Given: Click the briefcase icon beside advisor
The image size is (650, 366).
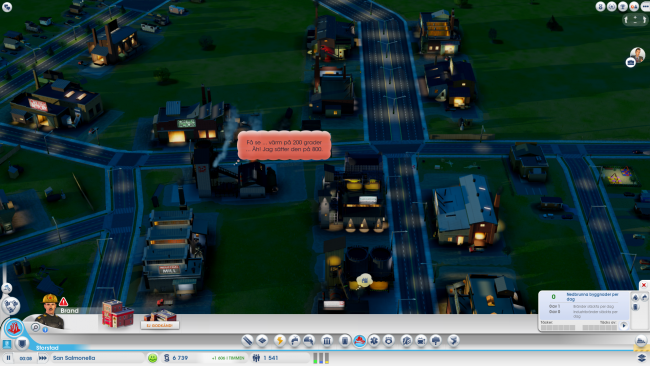Looking at the screenshot, I should [631, 63].
